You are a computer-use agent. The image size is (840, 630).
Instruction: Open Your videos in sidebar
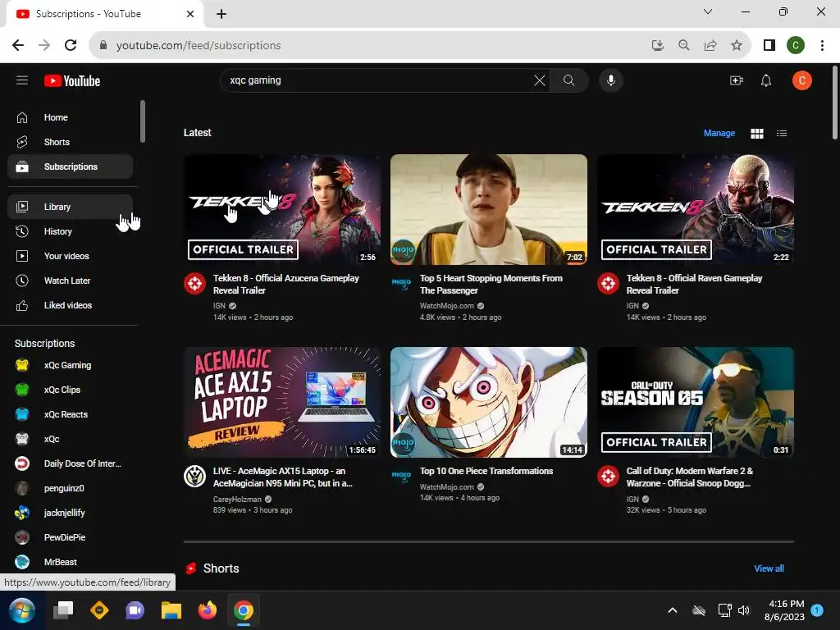(71, 256)
